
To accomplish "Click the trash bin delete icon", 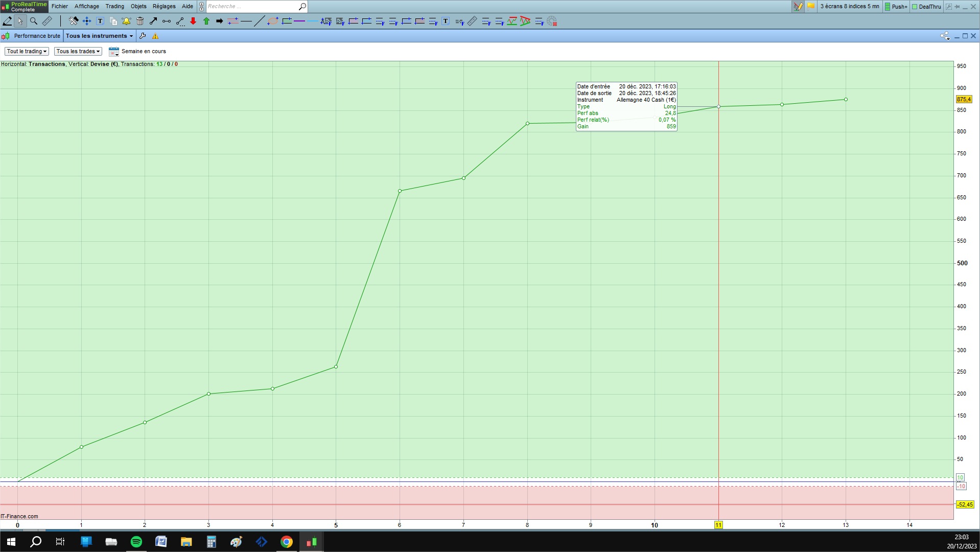I will tap(140, 21).
